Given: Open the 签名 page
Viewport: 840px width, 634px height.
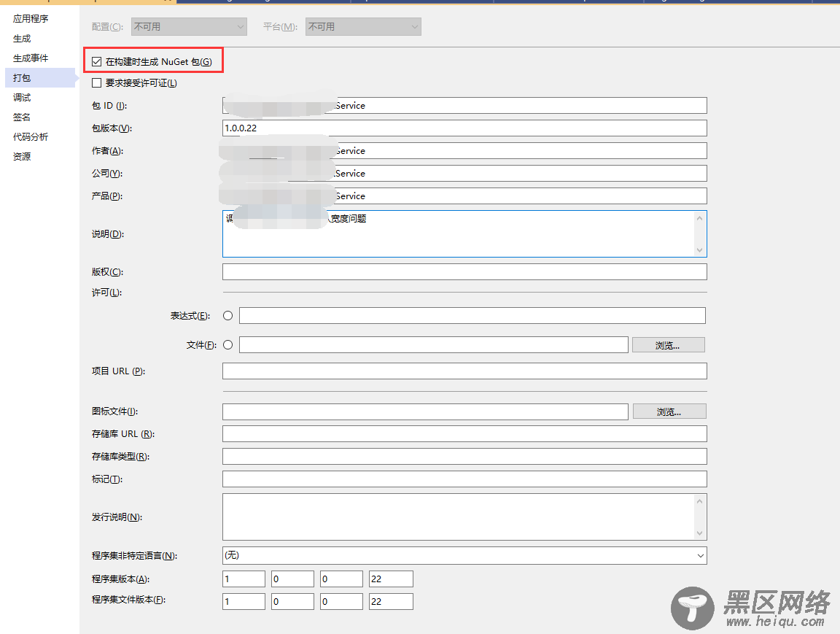Looking at the screenshot, I should click(22, 117).
